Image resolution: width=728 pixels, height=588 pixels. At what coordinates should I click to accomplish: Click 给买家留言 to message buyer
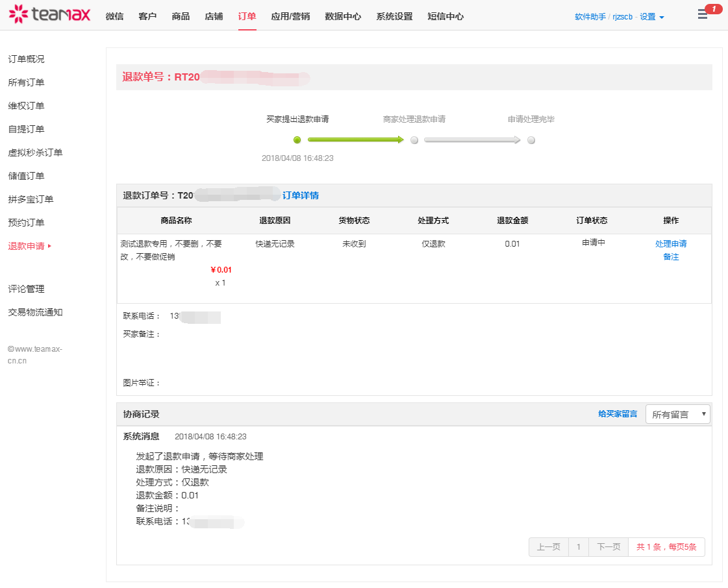click(x=618, y=414)
